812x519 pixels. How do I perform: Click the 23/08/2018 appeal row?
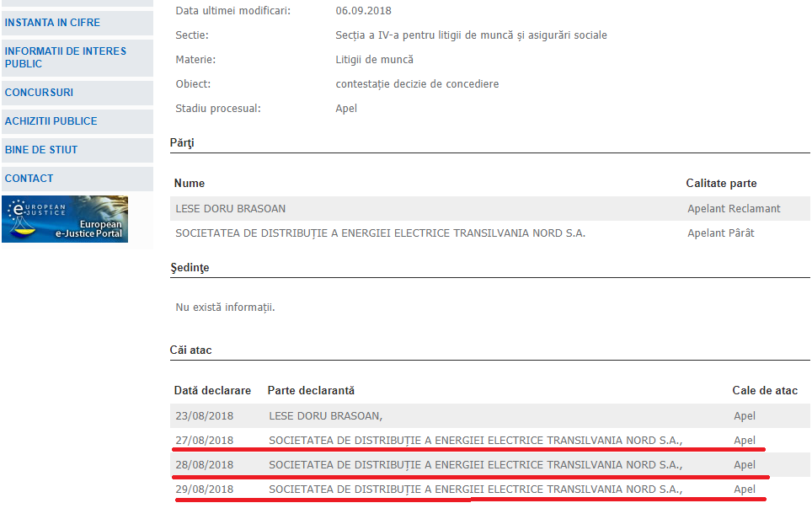pyautogui.click(x=204, y=415)
